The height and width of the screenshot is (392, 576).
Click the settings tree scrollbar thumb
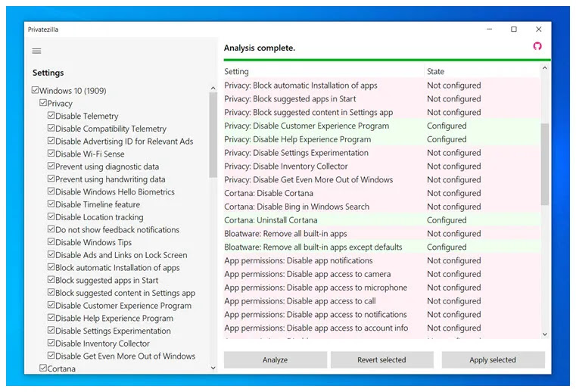click(x=213, y=135)
